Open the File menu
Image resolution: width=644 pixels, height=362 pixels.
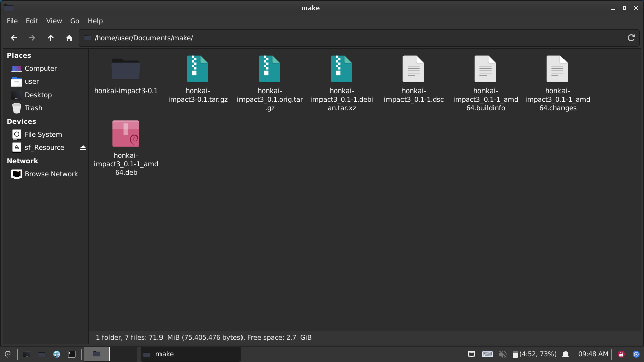coord(12,21)
